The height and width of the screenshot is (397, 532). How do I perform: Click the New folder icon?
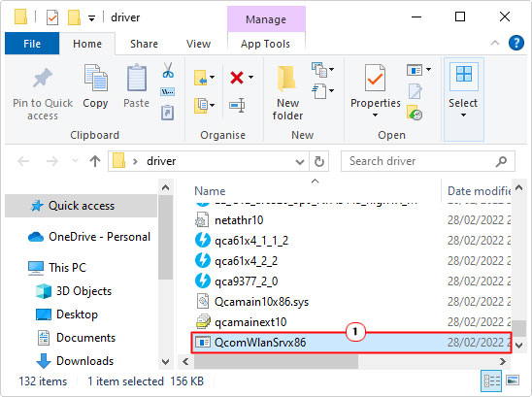pyautogui.click(x=286, y=79)
